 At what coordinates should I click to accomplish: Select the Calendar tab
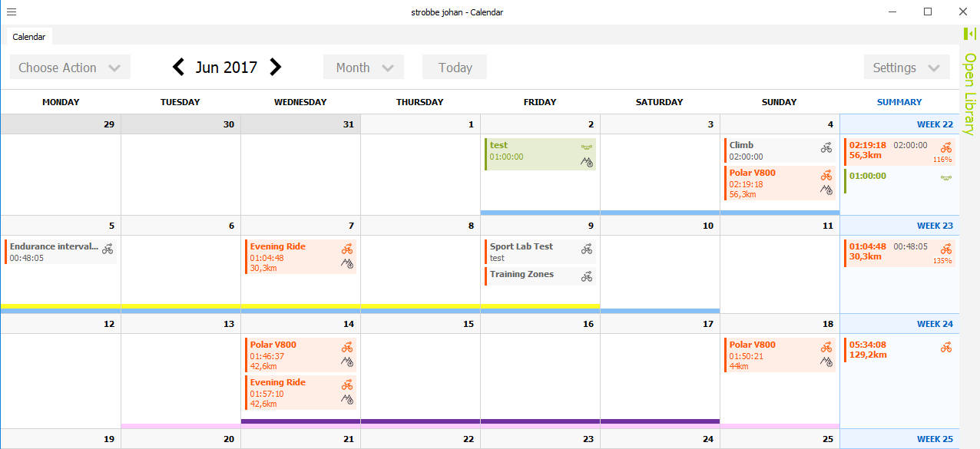[29, 37]
